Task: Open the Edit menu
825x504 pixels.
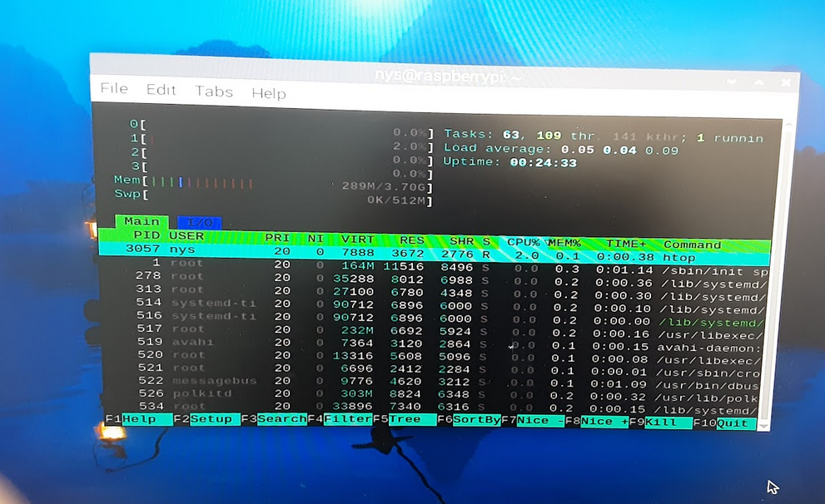Action: (161, 90)
